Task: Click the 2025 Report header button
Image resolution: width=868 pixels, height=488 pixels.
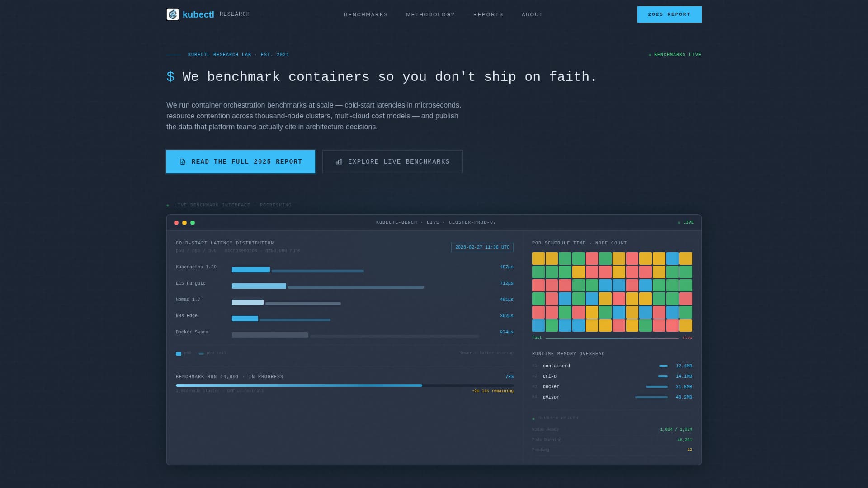Action: [670, 14]
